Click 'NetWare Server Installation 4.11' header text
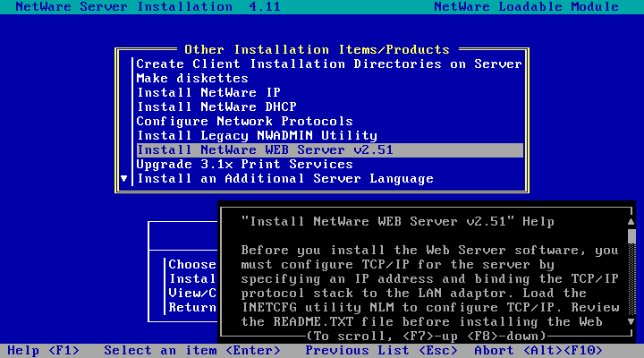The height and width of the screenshot is (358, 644). (148, 7)
